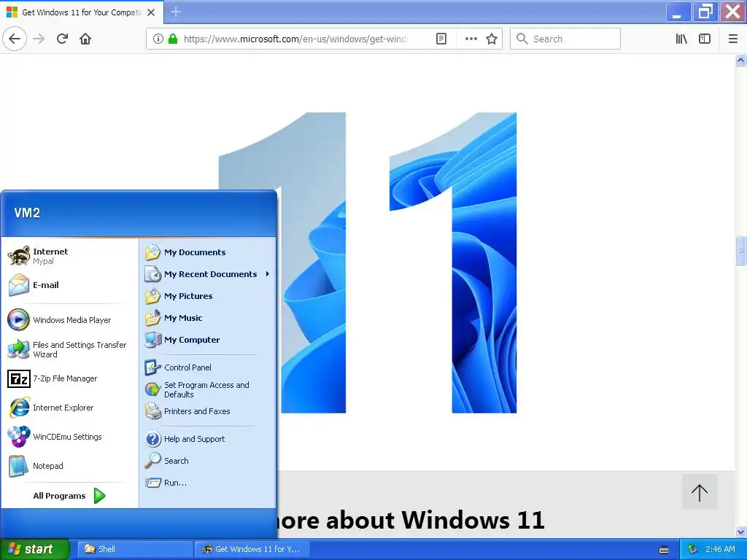The height and width of the screenshot is (560, 747).
Task: Click the keyboard icon in taskbar
Action: coord(664,550)
